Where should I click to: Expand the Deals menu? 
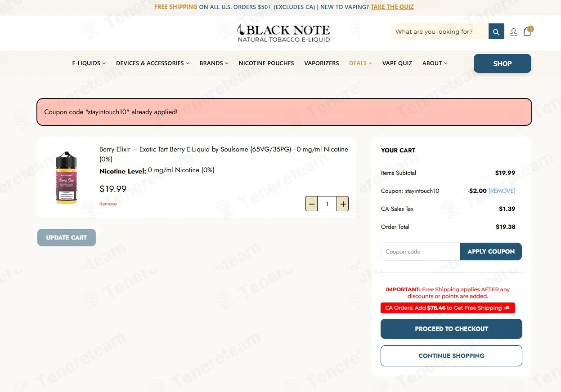(360, 63)
